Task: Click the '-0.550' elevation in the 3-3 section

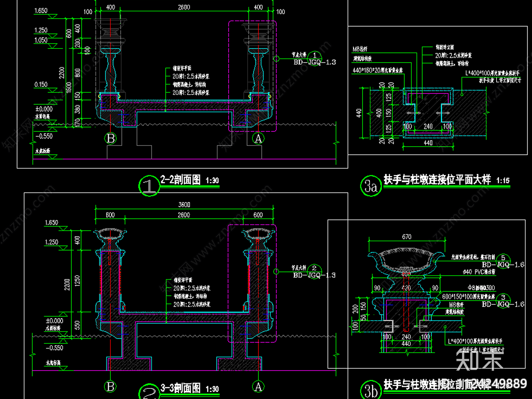Action: tap(55, 348)
